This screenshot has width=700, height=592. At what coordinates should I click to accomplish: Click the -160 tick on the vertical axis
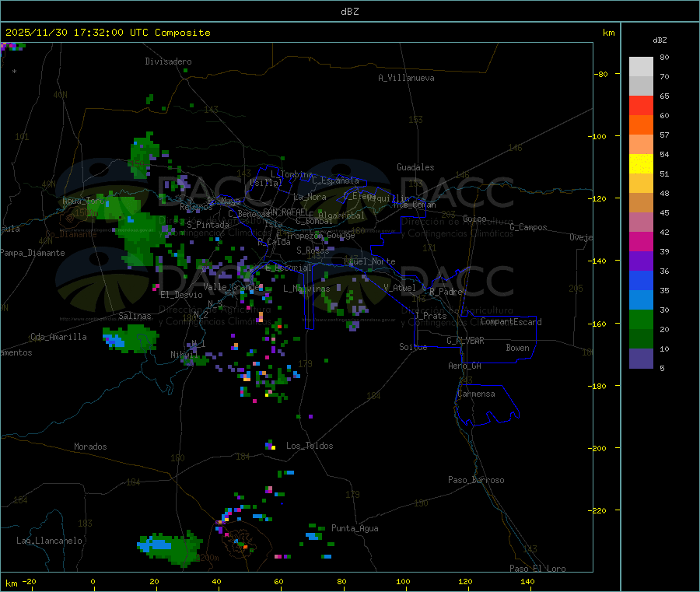click(x=599, y=324)
